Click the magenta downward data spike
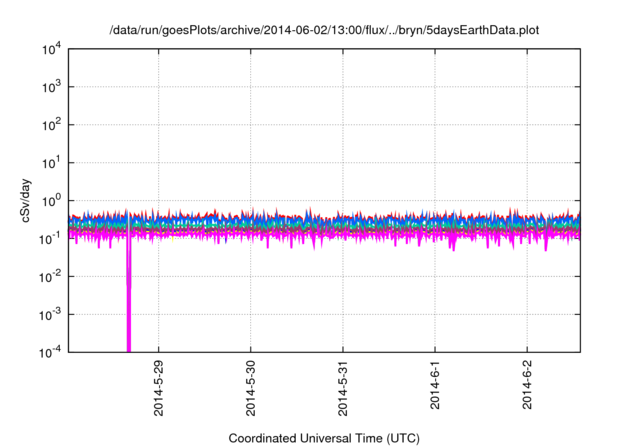 [129, 294]
